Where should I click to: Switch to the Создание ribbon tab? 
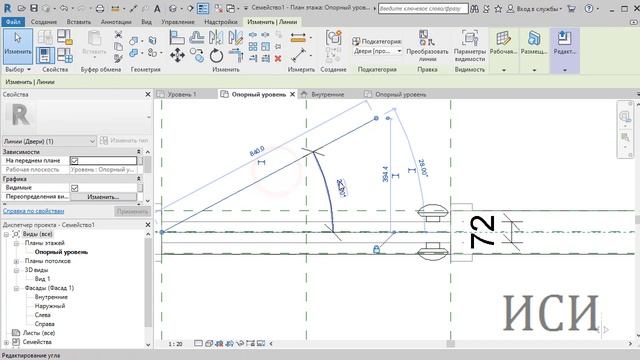44,22
